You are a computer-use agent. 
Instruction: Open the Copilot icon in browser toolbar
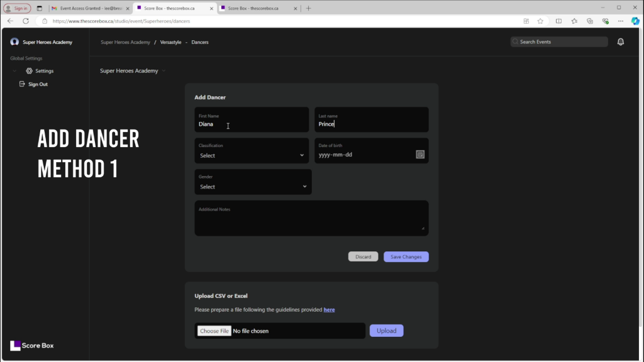point(635,21)
